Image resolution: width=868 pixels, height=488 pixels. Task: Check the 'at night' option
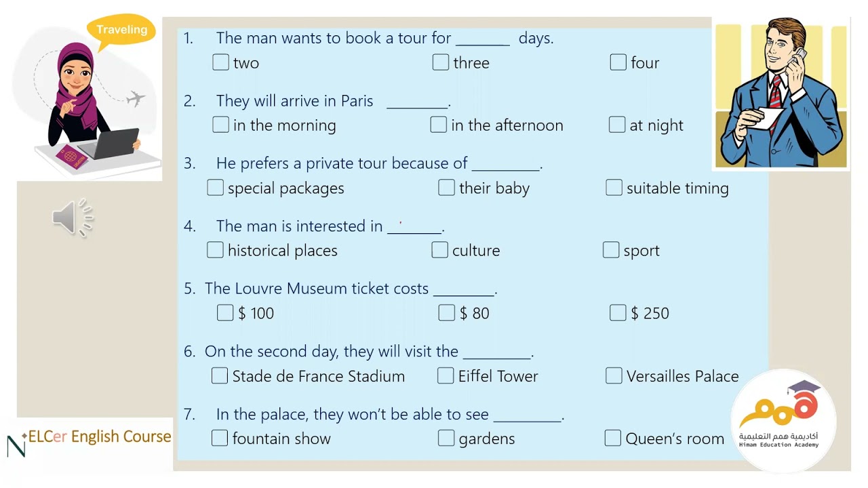pos(617,125)
